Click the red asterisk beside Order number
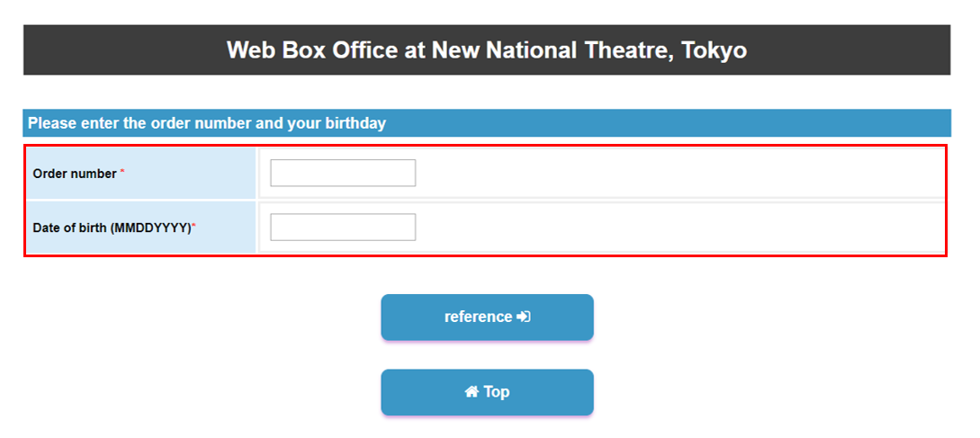The width and height of the screenshot is (980, 438). pos(122,173)
